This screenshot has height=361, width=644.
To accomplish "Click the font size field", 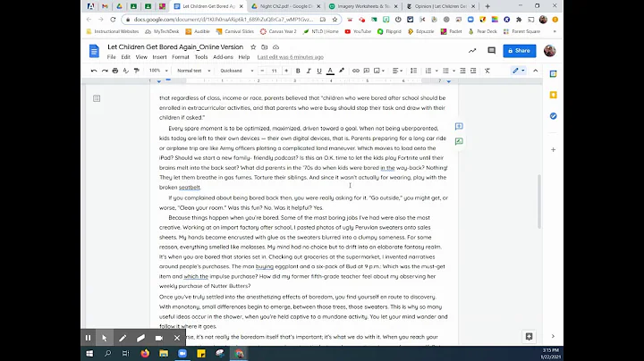I will (x=274, y=71).
